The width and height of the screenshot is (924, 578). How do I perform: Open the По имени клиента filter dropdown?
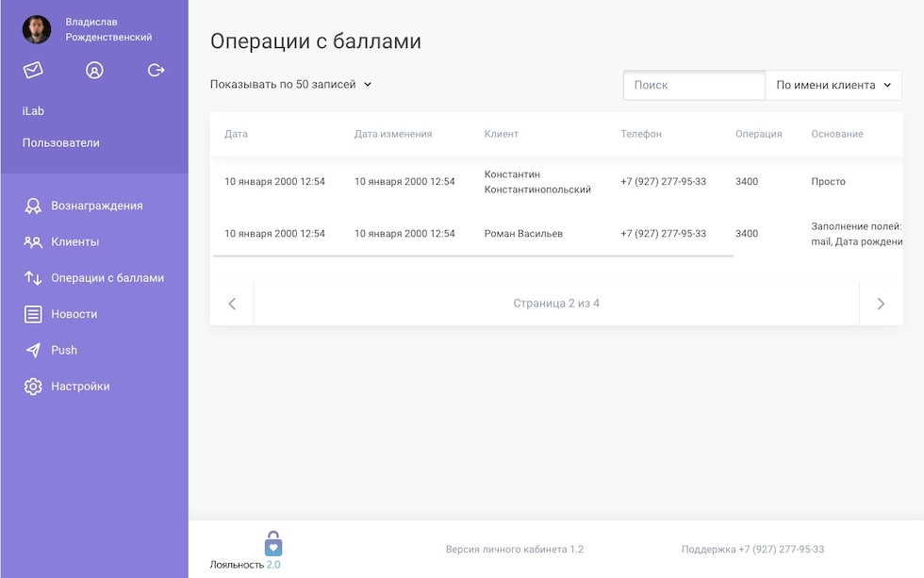833,85
